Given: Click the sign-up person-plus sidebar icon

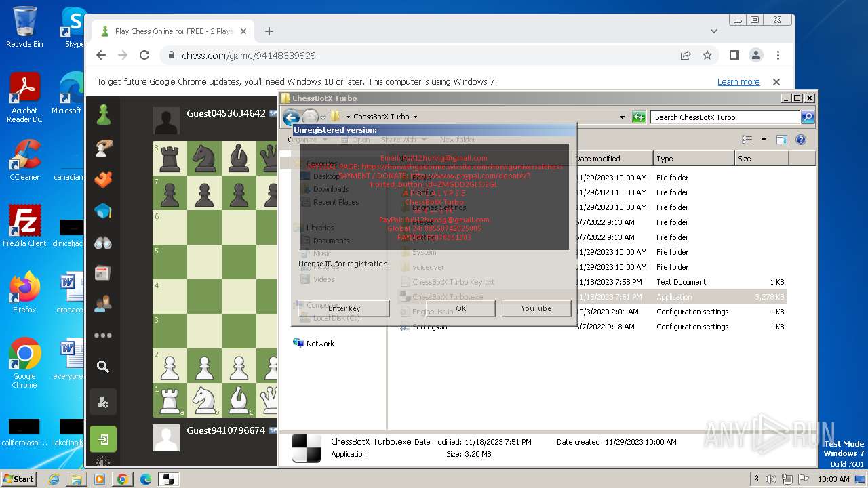Looking at the screenshot, I should [103, 403].
